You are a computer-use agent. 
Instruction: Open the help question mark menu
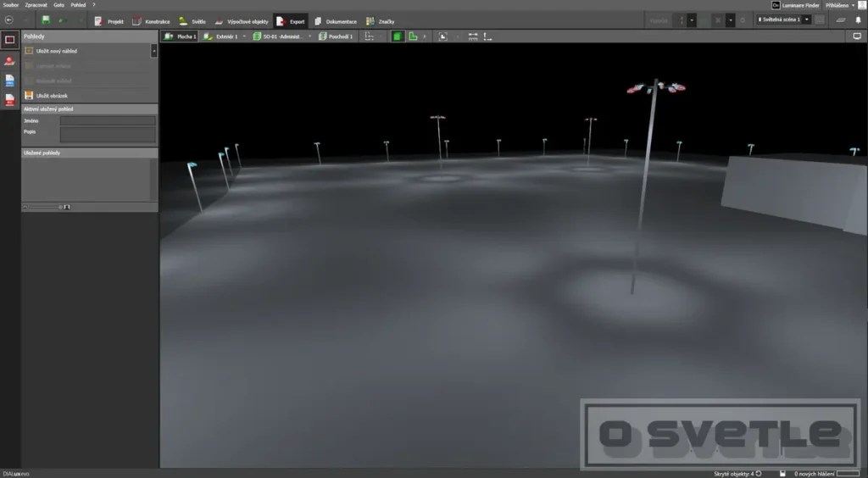pyautogui.click(x=94, y=5)
